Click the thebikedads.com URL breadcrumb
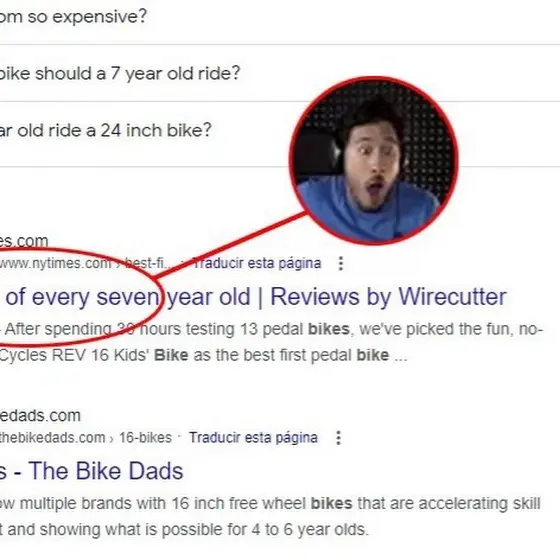The width and height of the screenshot is (560, 560). (53, 438)
